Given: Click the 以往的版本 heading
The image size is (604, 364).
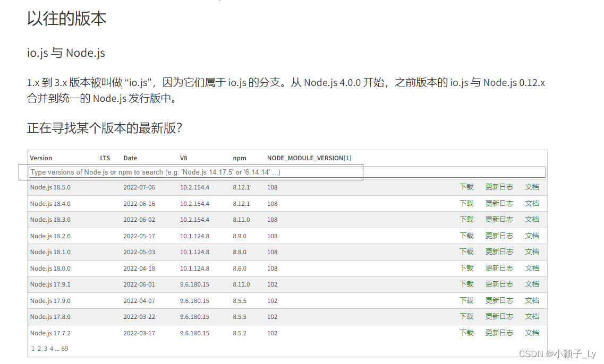Looking at the screenshot, I should tap(66, 19).
